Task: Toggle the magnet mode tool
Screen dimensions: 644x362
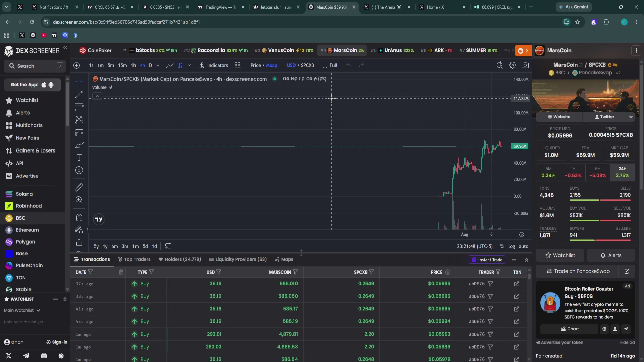Action: [79, 217]
